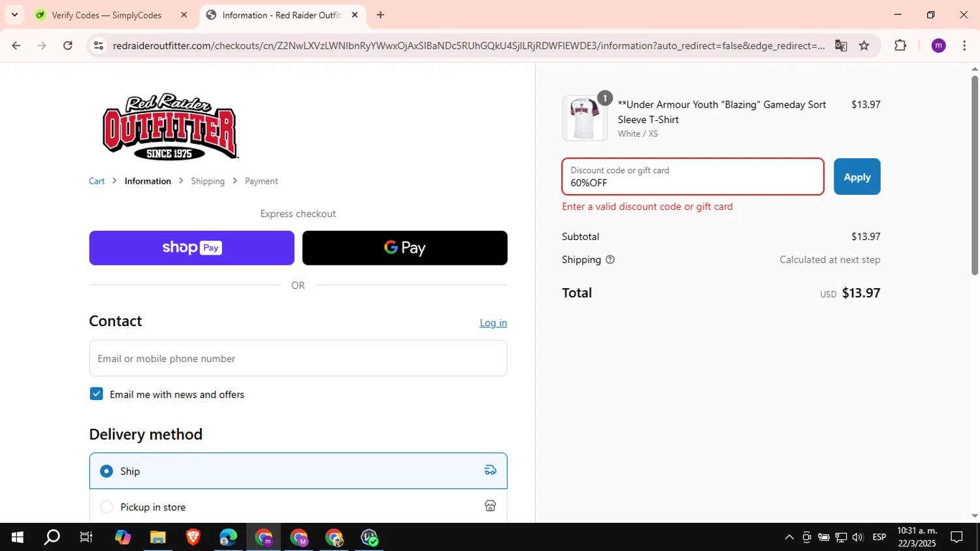Select the Pickup in store radio button
This screenshot has height=551, width=980.
coord(106,507)
